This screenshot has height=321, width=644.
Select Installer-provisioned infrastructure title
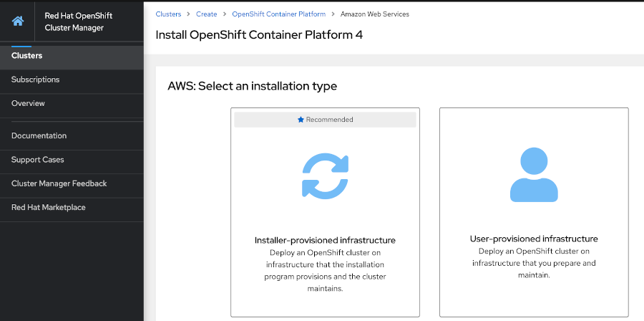pos(325,240)
